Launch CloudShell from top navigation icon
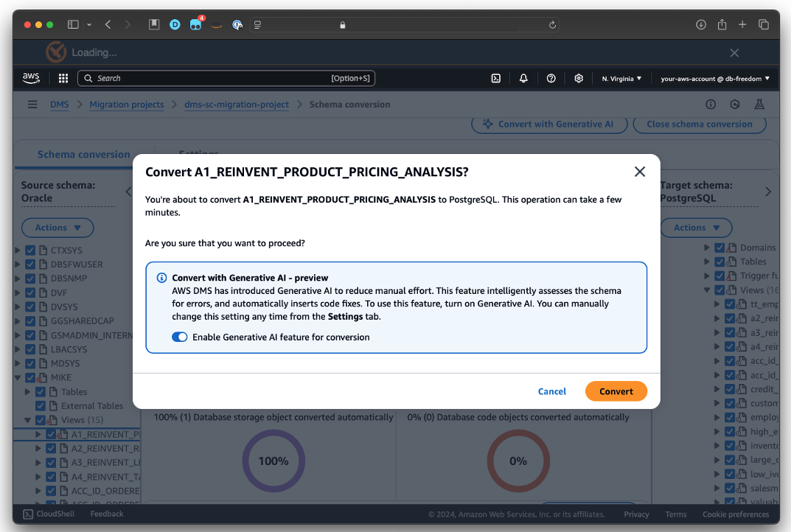Screen dimensions: 791x532 [496, 78]
